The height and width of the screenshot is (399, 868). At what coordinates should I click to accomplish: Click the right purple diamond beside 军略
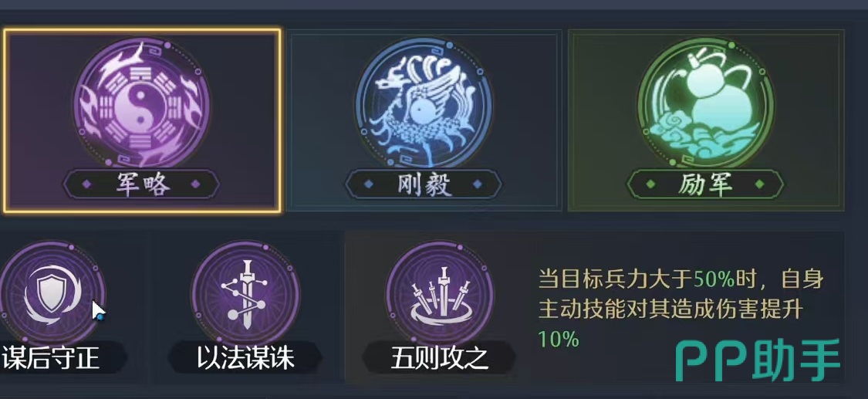pyautogui.click(x=195, y=184)
